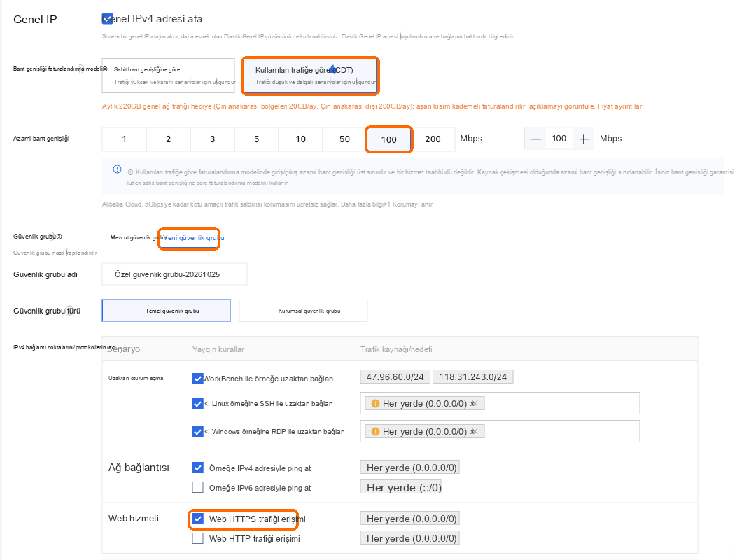The width and height of the screenshot is (735, 560).
Task: Select Kullanılan trafiğe göre (CDT) option
Action: pyautogui.click(x=310, y=76)
